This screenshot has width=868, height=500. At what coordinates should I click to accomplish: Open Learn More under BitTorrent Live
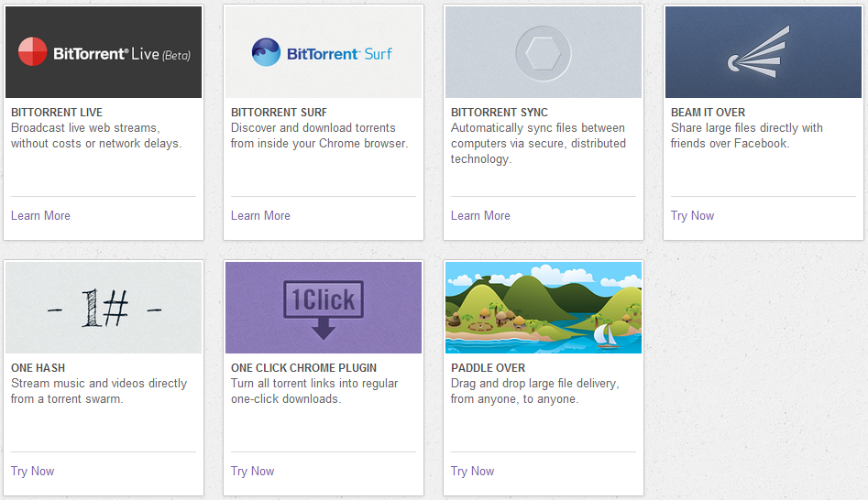click(40, 216)
